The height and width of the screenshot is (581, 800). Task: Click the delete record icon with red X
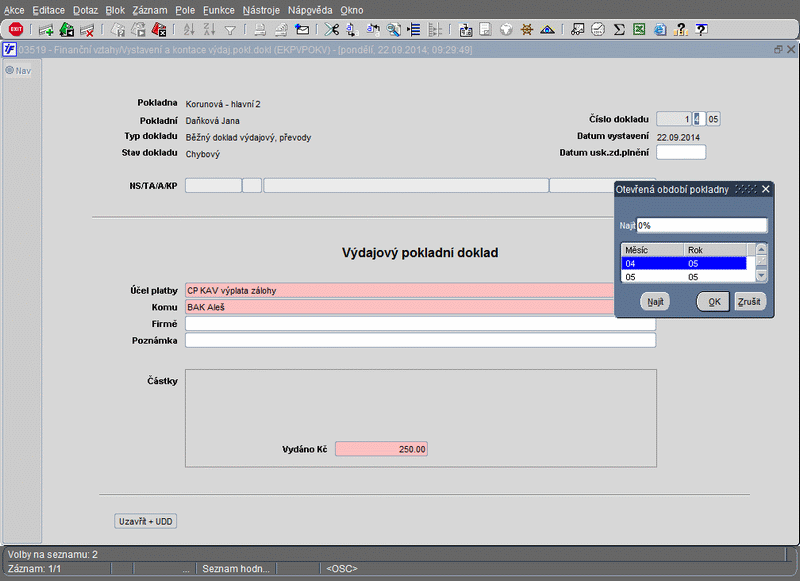[87, 30]
